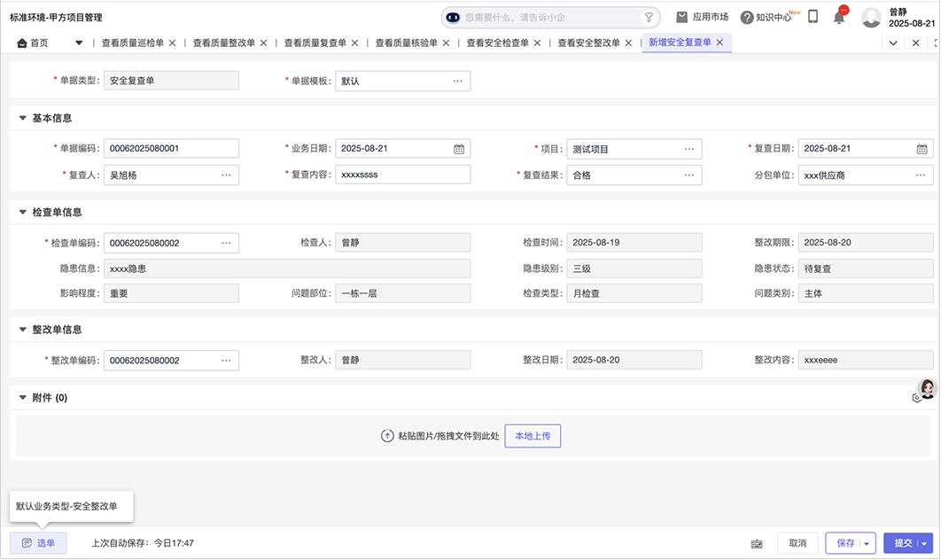Collapse the 附件 section

click(x=23, y=399)
